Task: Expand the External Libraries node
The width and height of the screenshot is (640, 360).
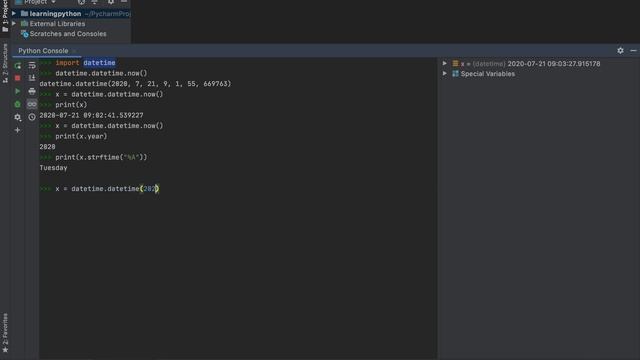Action: 14,24
